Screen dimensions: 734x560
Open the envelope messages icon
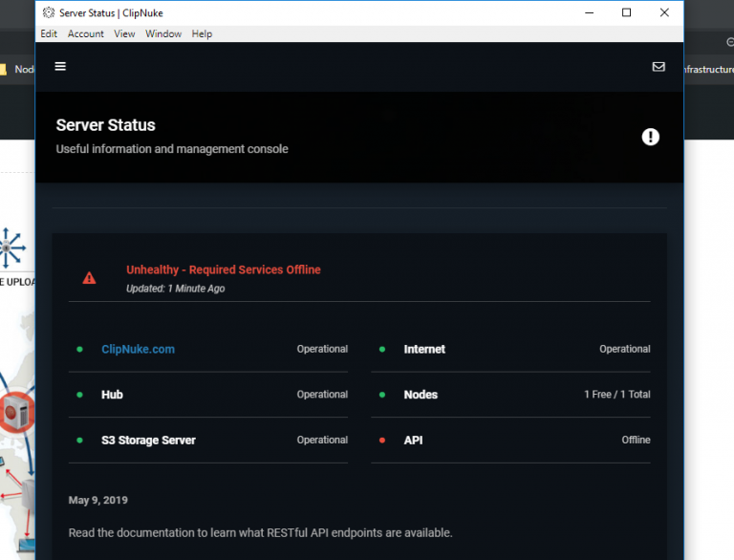[x=658, y=67]
